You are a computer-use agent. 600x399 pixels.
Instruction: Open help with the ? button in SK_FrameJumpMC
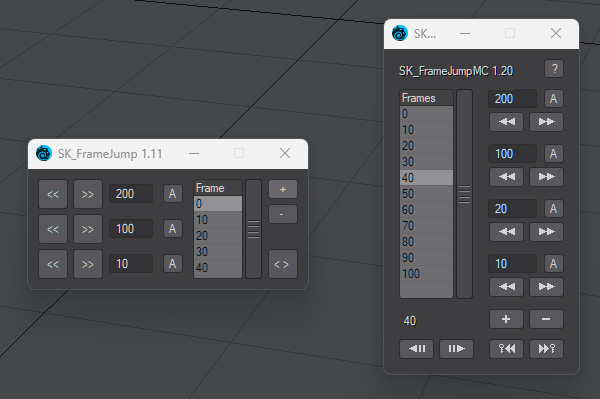coord(554,69)
